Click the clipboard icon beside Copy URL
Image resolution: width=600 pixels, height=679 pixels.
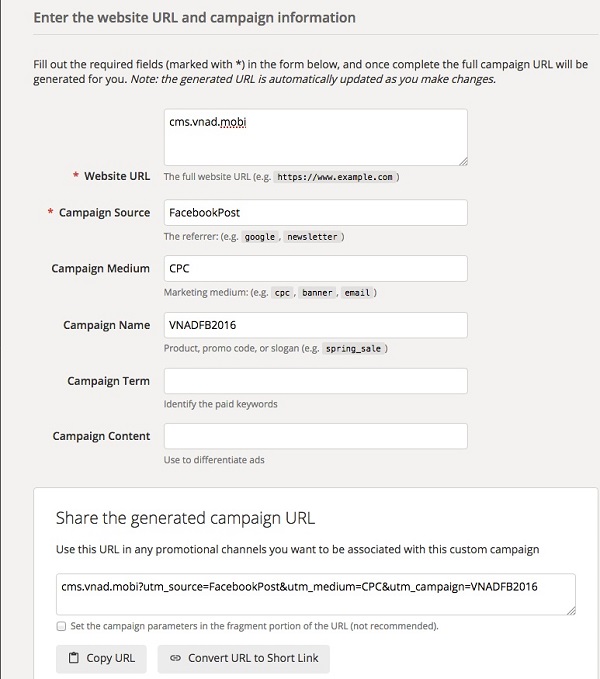pos(74,658)
